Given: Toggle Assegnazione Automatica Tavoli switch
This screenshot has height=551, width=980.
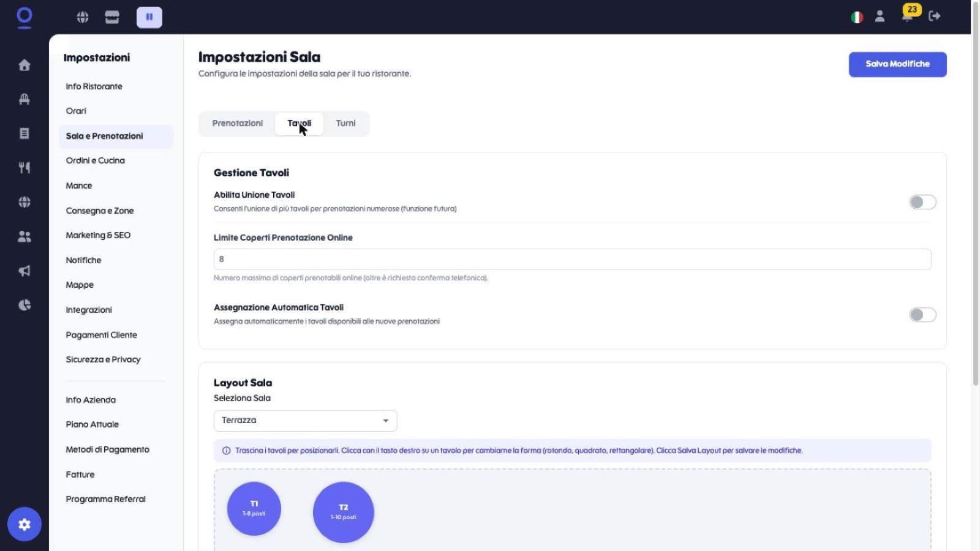Looking at the screenshot, I should 922,315.
